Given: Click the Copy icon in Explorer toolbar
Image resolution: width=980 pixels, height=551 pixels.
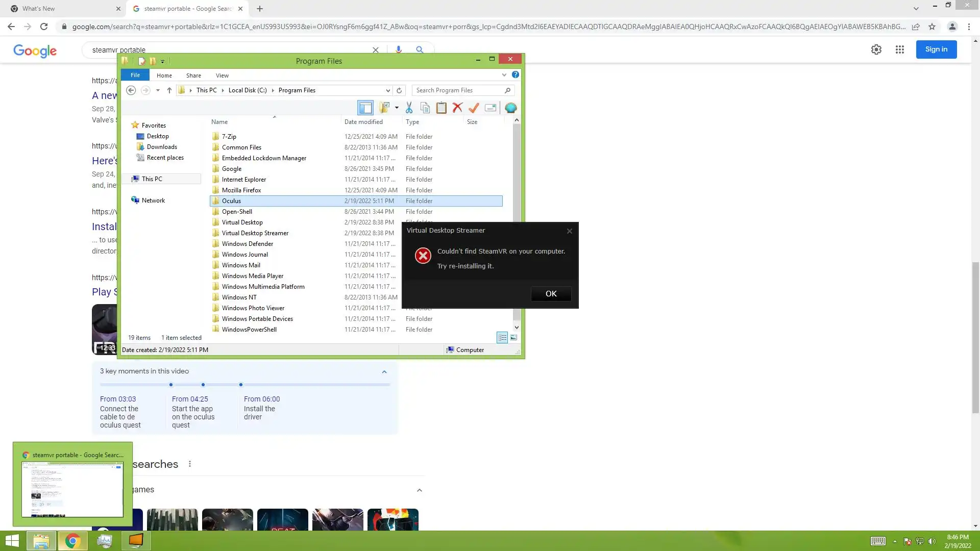Looking at the screenshot, I should click(425, 108).
